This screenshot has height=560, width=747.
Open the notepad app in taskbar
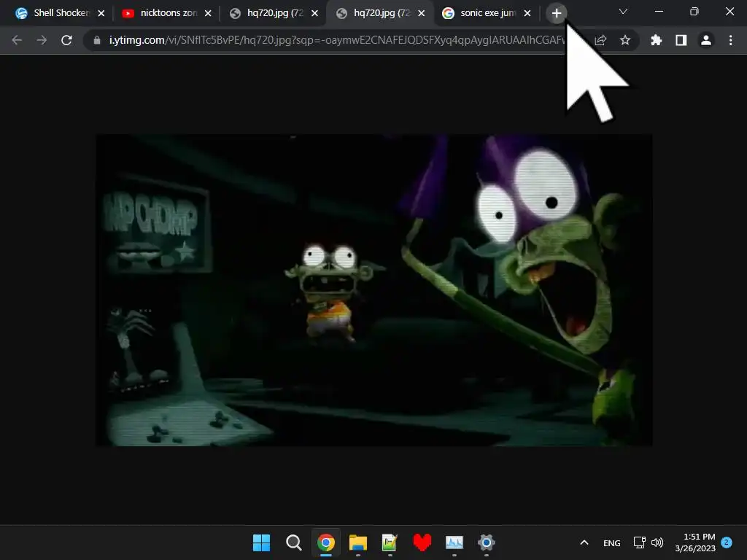pos(390,542)
